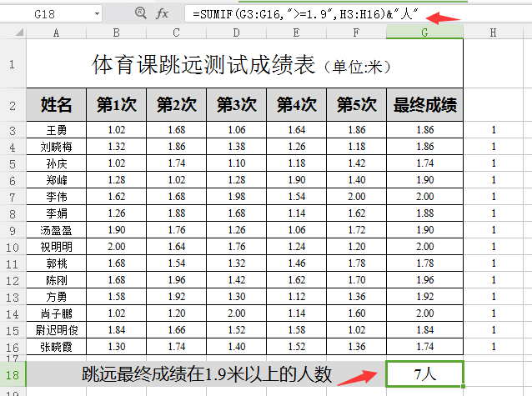
Task: Select column A header
Action: (x=57, y=33)
